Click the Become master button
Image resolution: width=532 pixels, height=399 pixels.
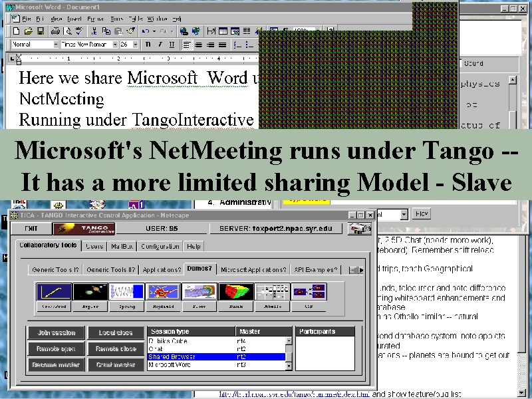coord(57,364)
